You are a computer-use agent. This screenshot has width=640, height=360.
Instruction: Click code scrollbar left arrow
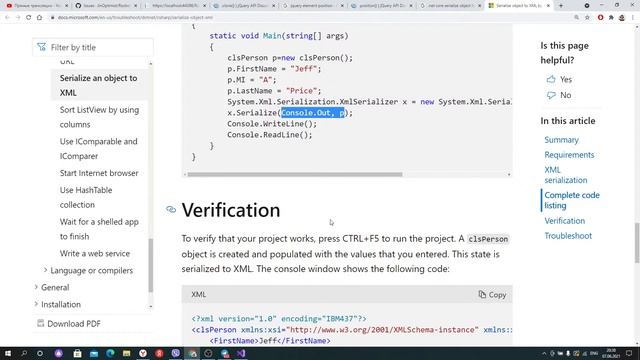[185, 174]
